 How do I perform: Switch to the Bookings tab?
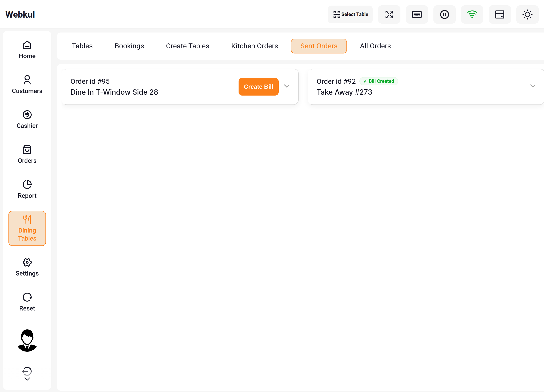(x=129, y=46)
